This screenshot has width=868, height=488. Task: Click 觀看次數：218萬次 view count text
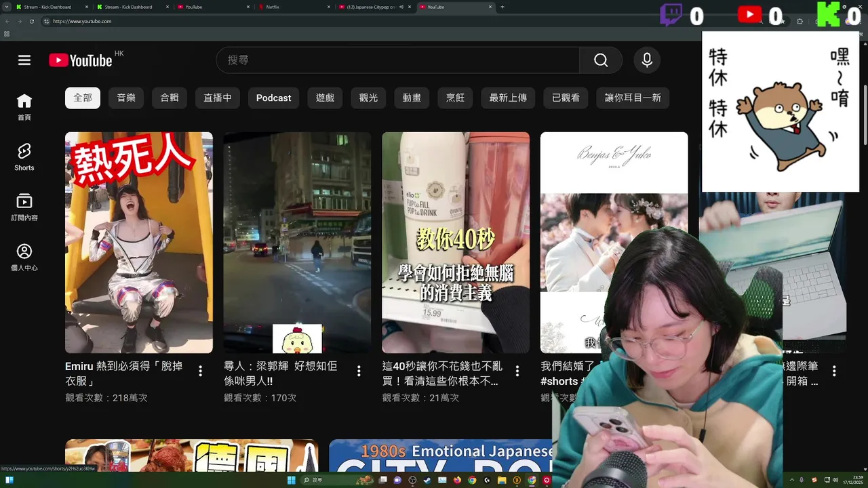tap(106, 398)
